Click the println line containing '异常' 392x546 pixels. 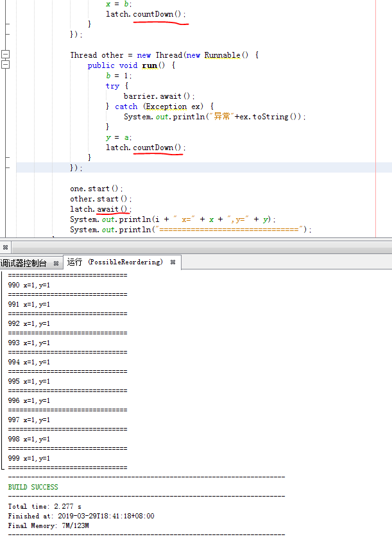(x=214, y=117)
